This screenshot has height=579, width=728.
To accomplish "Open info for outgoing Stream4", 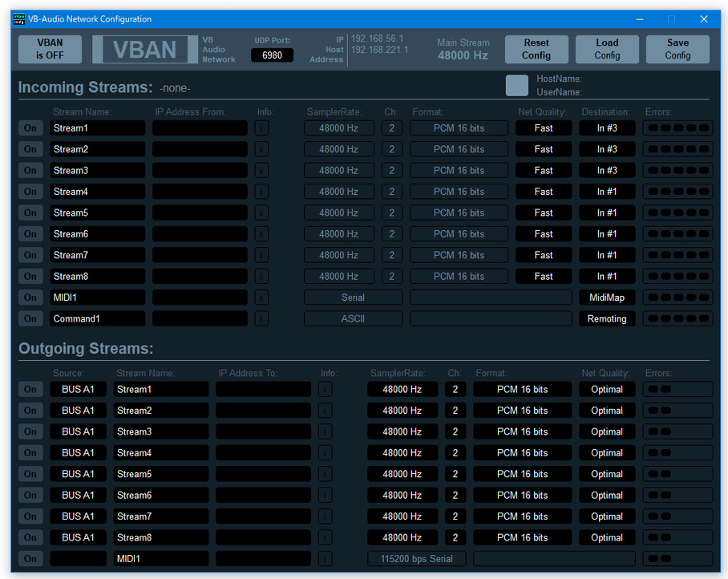I will click(x=325, y=453).
